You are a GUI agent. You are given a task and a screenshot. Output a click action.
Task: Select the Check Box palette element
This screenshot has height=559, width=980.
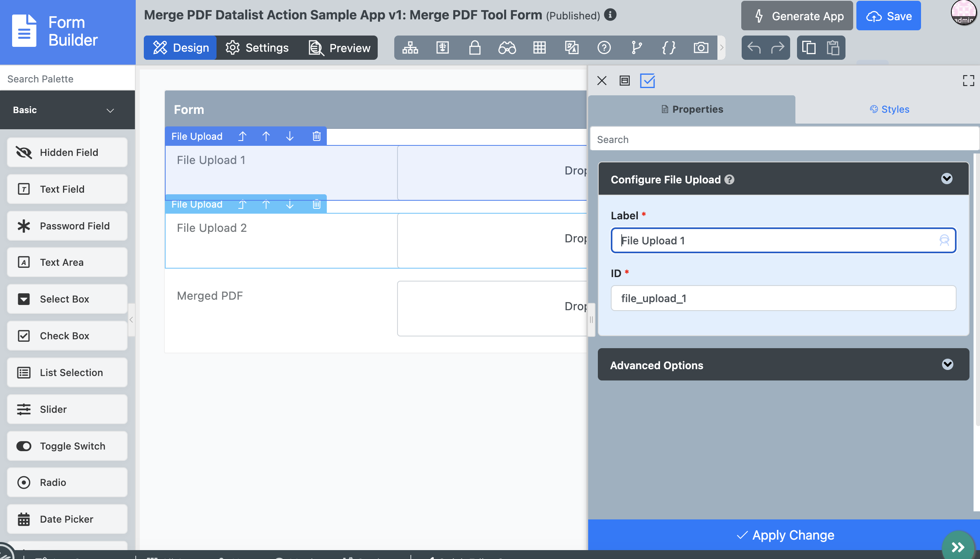(67, 336)
